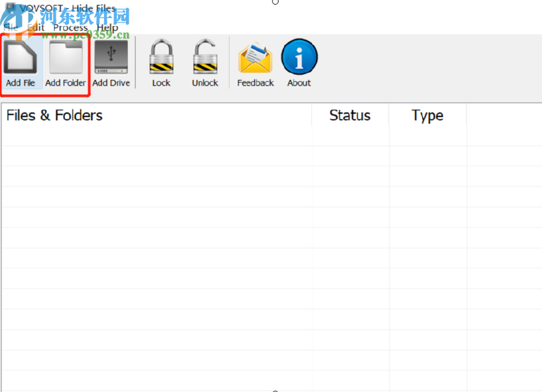This screenshot has height=392, width=542.
Task: Click the Status column header
Action: [350, 115]
